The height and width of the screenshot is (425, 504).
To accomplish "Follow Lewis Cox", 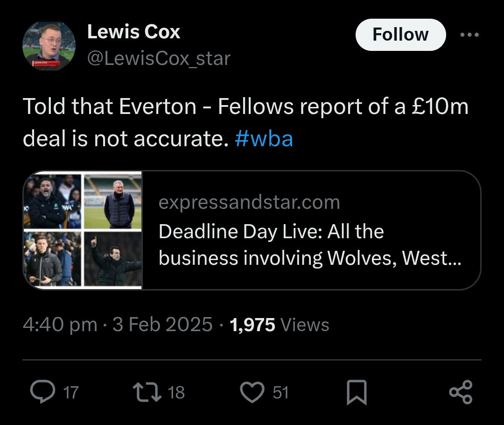I will (400, 35).
